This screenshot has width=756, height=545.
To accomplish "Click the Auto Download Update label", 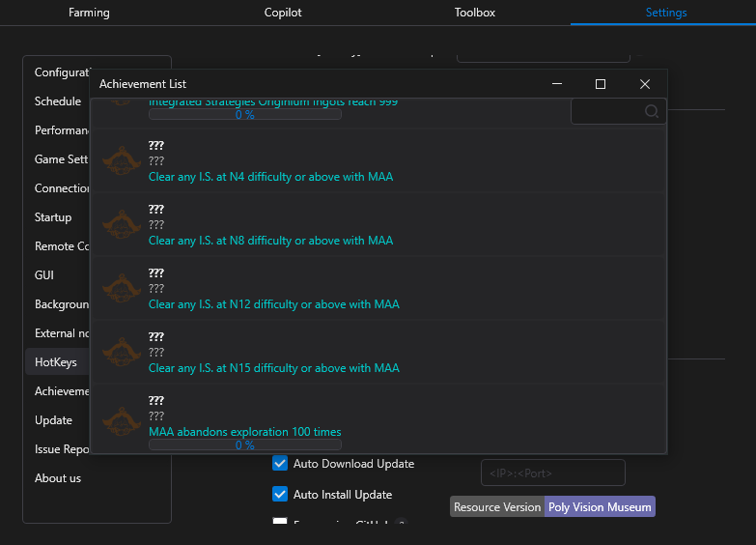I will 353,464.
